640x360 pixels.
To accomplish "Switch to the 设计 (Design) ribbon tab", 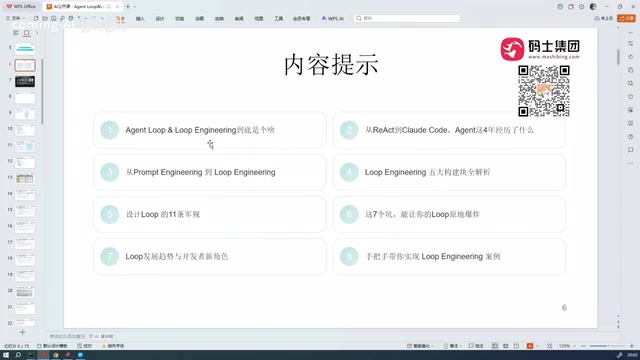I will coord(160,19).
